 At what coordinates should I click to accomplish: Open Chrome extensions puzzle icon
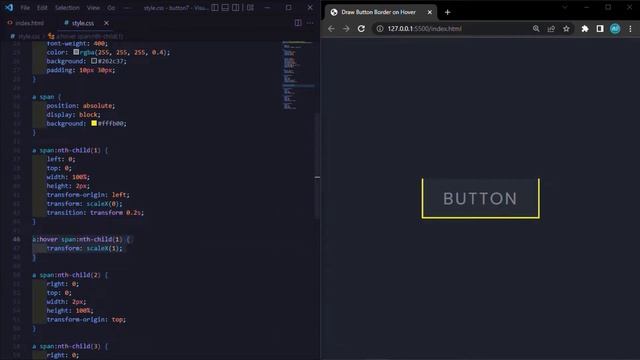[585, 29]
